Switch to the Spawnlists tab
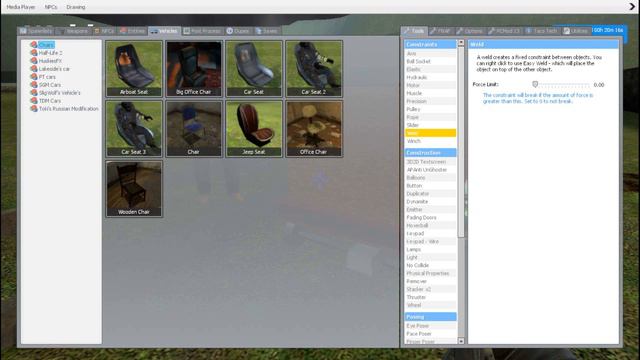The height and width of the screenshot is (360, 640). click(36, 31)
